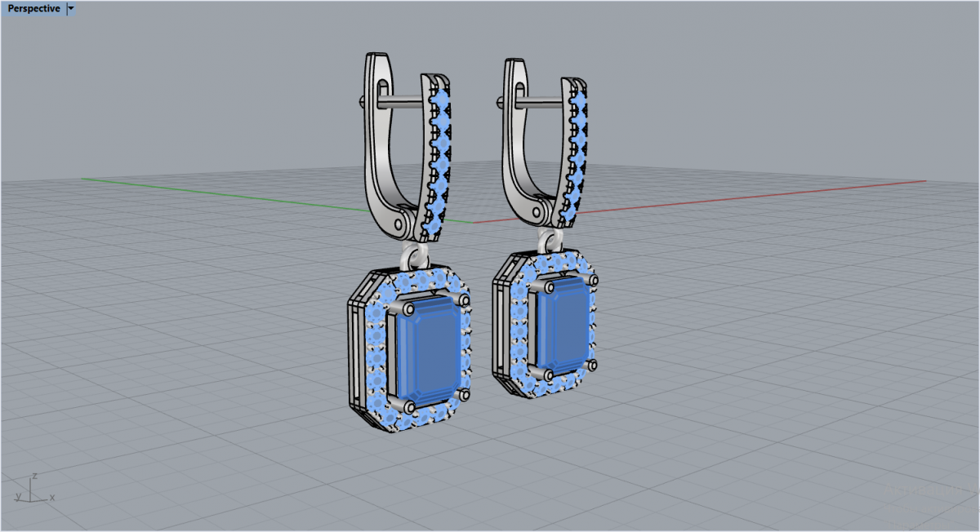The width and height of the screenshot is (980, 532).
Task: Click the red X axis line on the grid
Action: [x=735, y=200]
